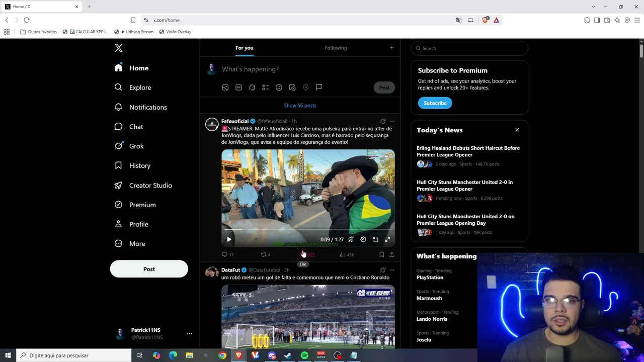
Task: Open Steam from the taskbar
Action: 288,355
